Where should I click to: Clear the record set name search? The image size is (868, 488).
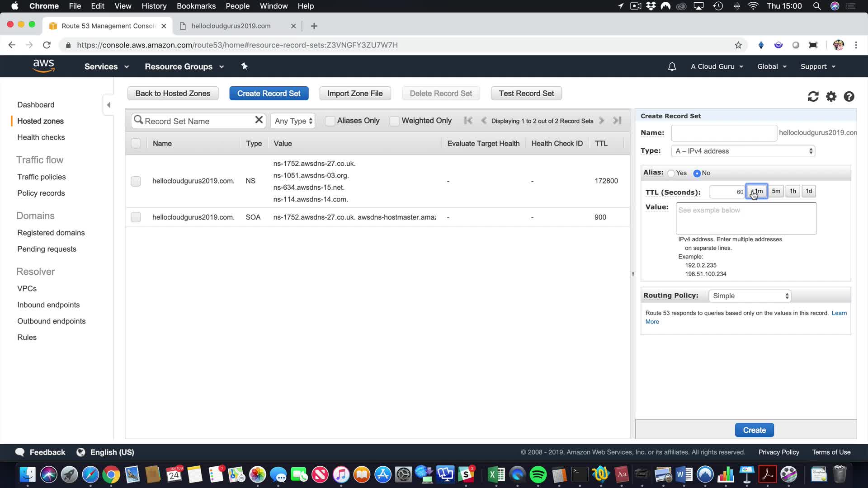tap(259, 120)
